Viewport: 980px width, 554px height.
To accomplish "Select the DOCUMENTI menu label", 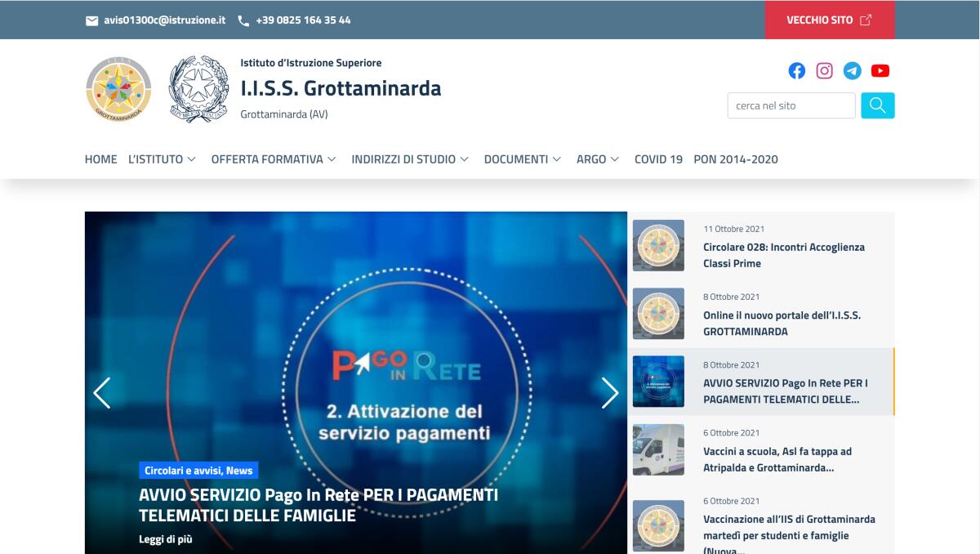I will click(516, 159).
